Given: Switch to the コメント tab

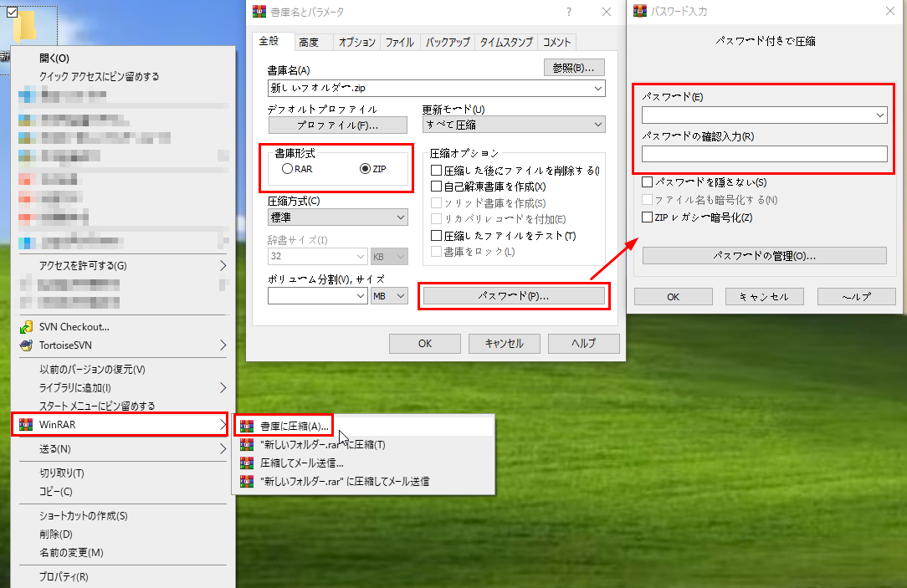Looking at the screenshot, I should (556, 42).
